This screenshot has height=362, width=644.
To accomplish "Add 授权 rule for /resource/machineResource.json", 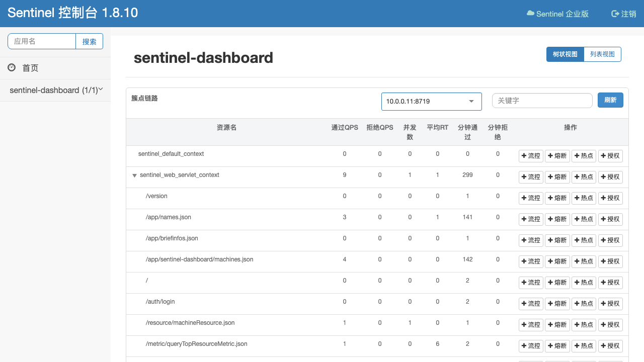I will coord(610,325).
